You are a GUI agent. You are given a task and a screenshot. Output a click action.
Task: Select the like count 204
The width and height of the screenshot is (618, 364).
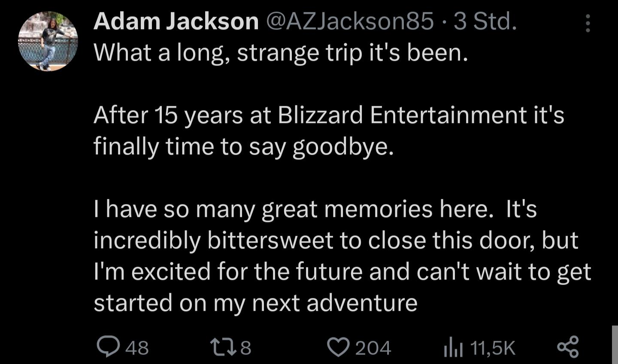point(373,347)
